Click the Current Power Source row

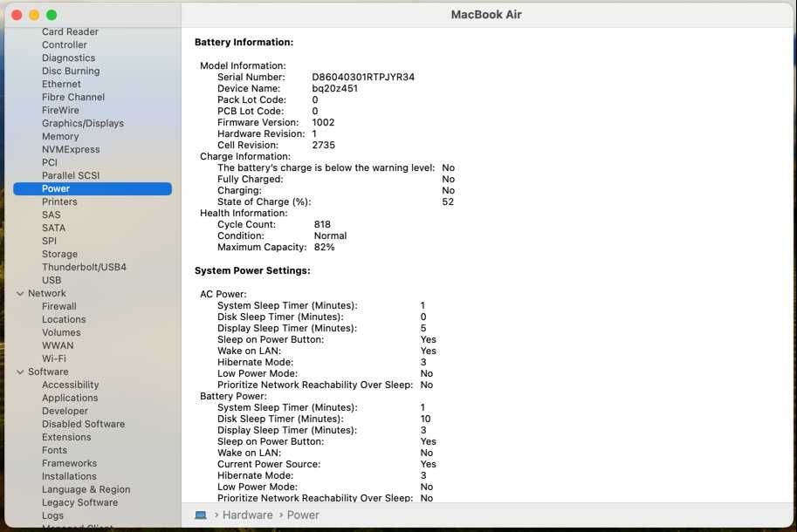pos(326,464)
